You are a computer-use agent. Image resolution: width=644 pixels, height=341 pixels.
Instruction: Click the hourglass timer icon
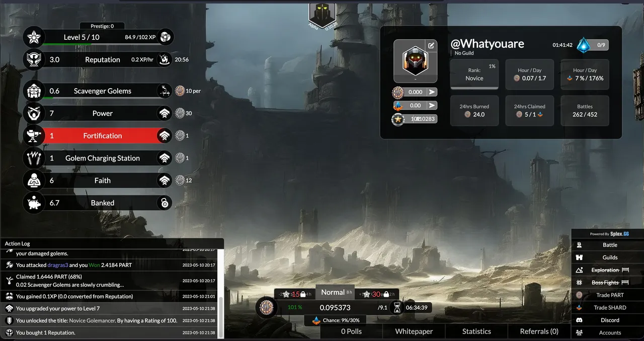397,307
